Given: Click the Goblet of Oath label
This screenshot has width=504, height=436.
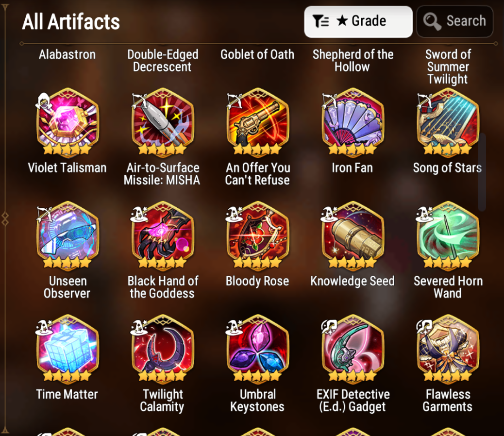Looking at the screenshot, I should (x=257, y=54).
